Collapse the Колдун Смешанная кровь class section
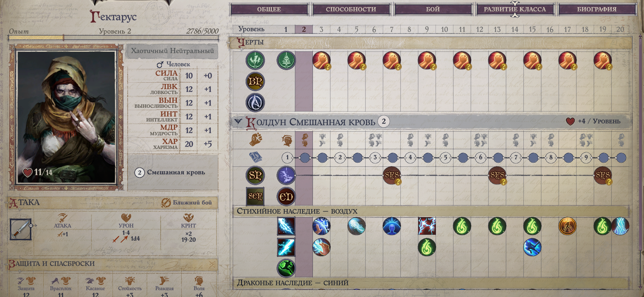Viewport: 644px width, 297px height. 238,121
